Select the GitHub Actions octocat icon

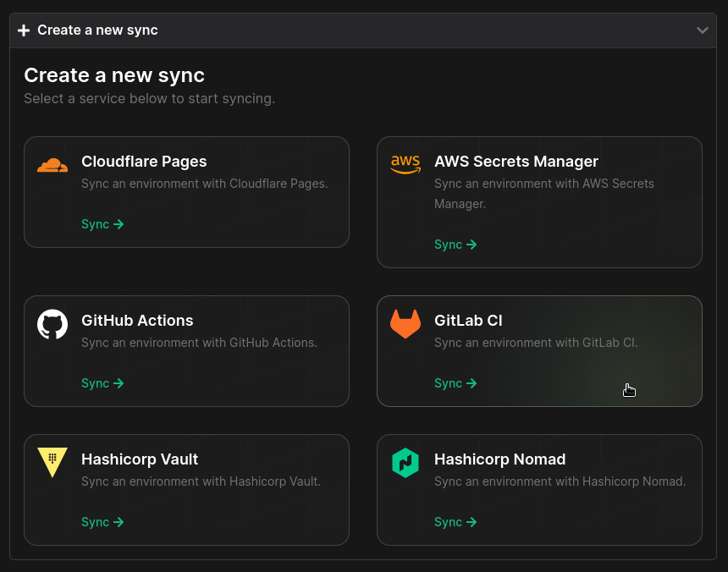52,323
